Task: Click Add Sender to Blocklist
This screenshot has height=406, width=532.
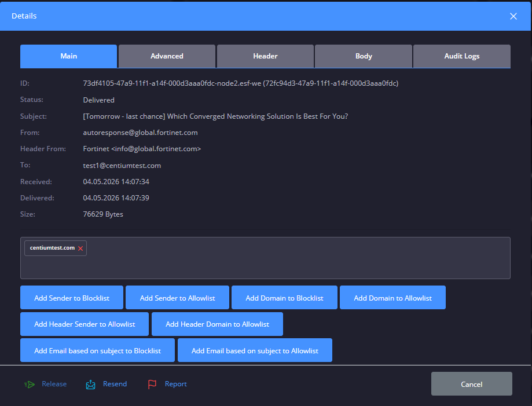Action: [x=72, y=298]
